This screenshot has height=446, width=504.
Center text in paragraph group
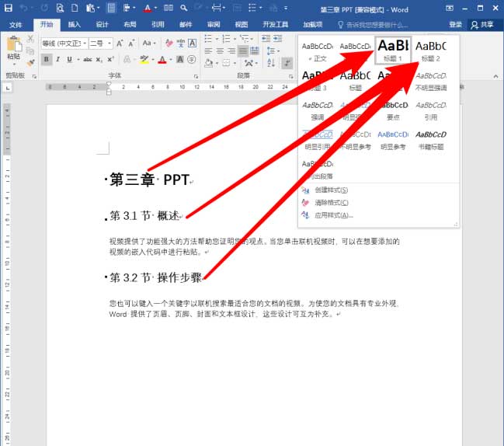click(220, 51)
